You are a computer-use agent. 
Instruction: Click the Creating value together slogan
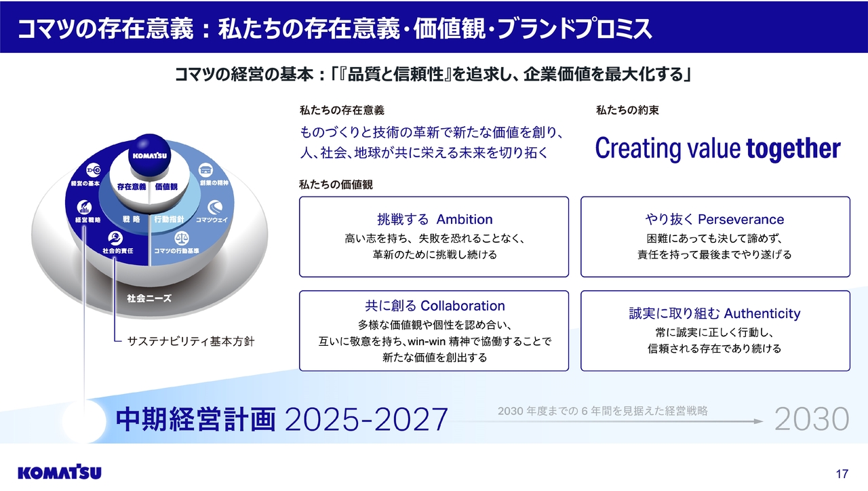click(717, 149)
